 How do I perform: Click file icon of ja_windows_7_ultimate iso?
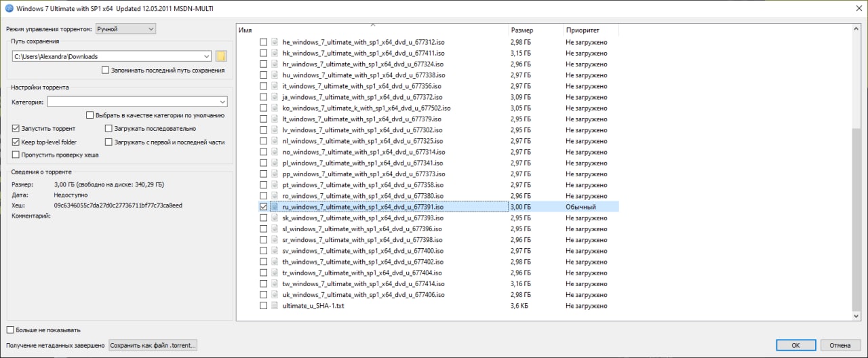tap(275, 97)
